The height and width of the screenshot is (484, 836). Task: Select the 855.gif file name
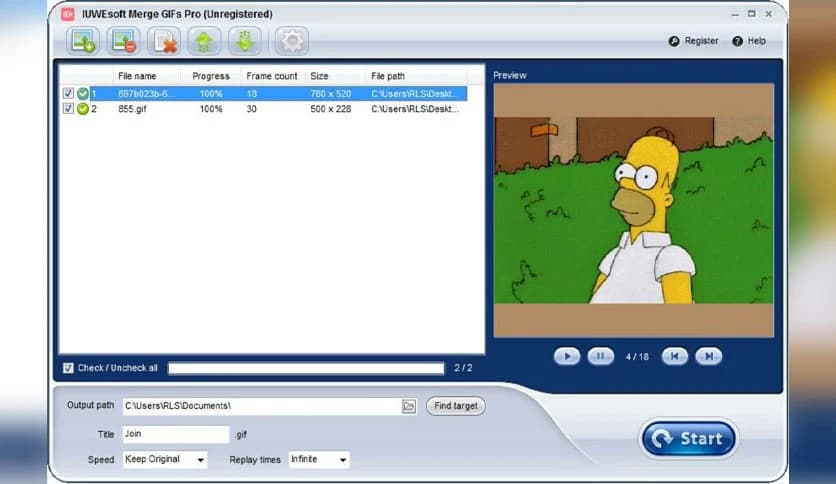[132, 109]
